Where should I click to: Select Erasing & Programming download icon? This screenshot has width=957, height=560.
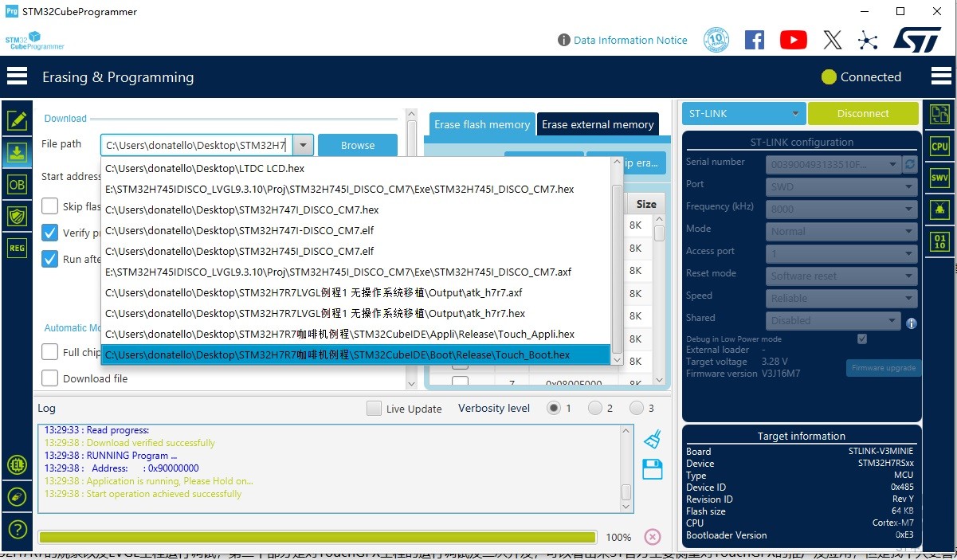point(17,152)
